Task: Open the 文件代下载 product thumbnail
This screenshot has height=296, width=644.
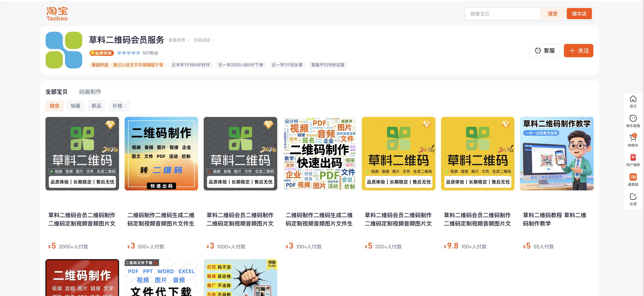Action: click(161, 277)
